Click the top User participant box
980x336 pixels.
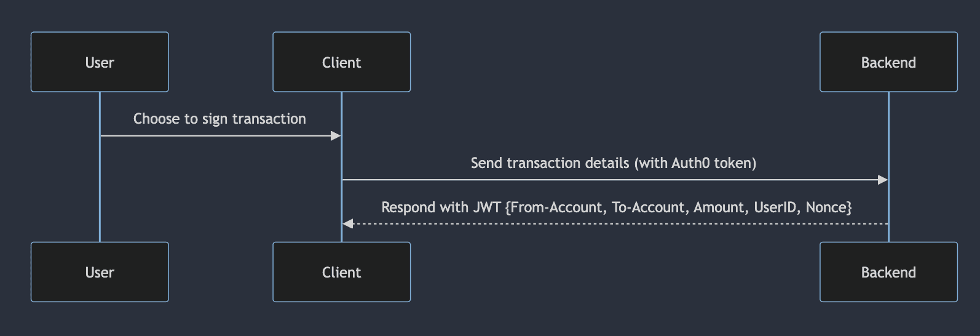[100, 62]
